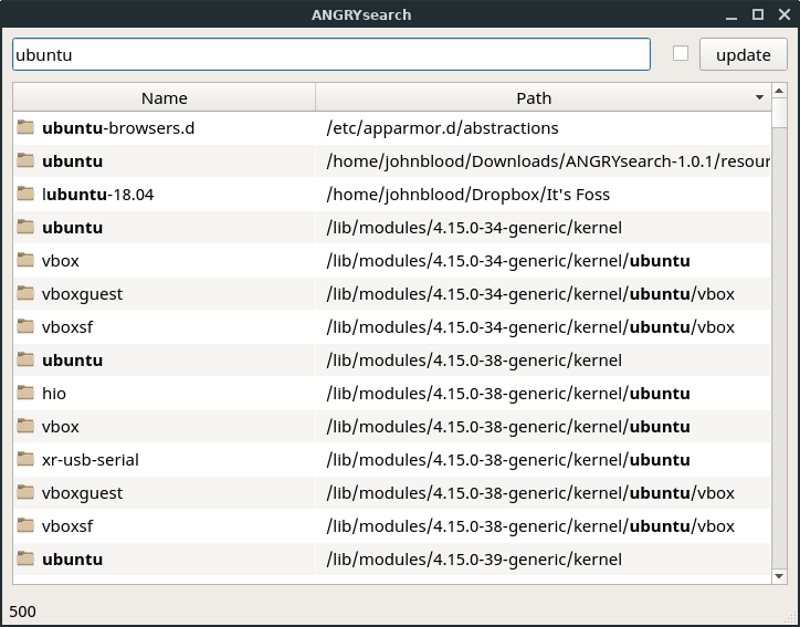Sort results by the Path column header

coord(534,97)
